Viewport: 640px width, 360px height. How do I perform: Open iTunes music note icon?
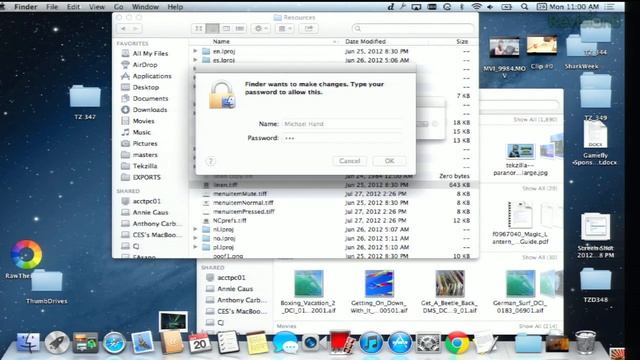tap(371, 342)
